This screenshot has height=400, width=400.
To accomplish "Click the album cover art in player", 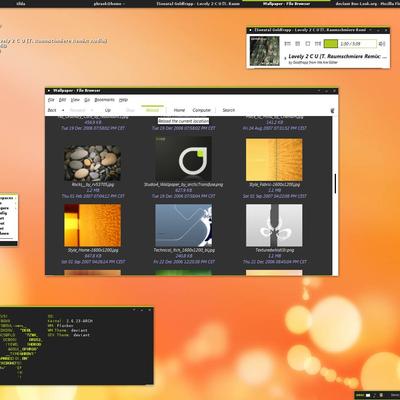I will (x=265, y=51).
